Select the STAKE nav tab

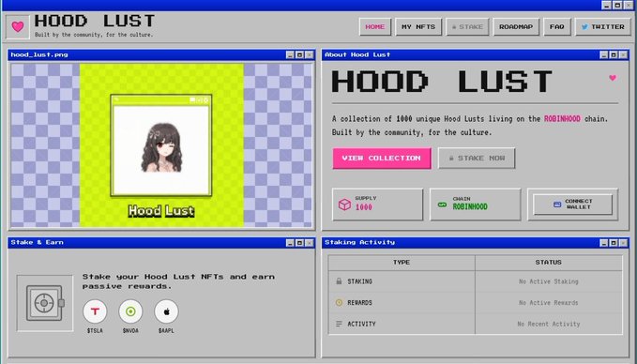click(467, 27)
